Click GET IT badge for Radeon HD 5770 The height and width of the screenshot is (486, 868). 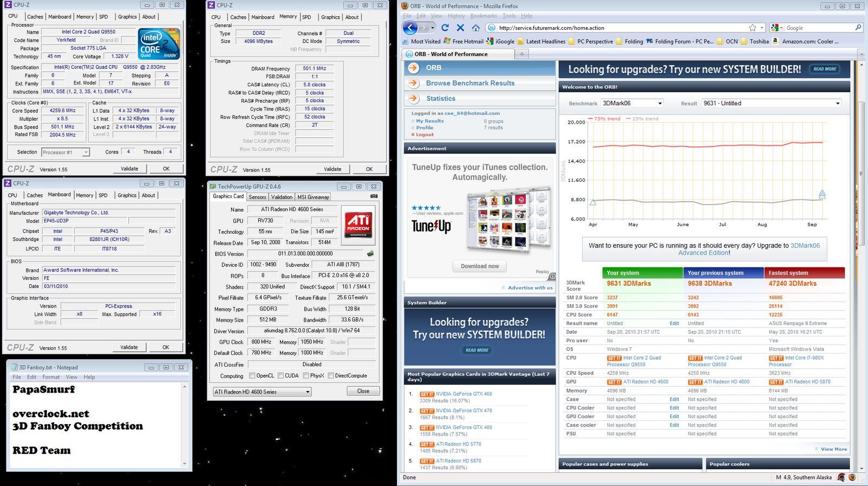pos(427,444)
